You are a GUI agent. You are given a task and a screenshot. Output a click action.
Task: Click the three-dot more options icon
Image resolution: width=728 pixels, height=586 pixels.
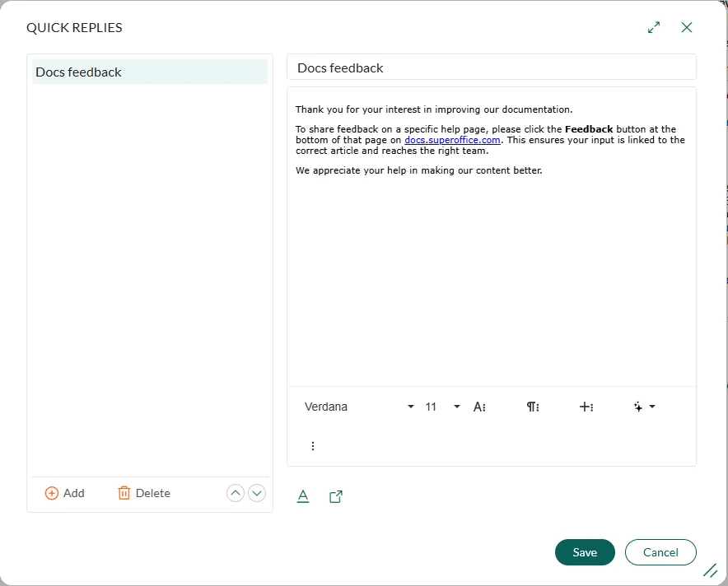click(x=312, y=446)
